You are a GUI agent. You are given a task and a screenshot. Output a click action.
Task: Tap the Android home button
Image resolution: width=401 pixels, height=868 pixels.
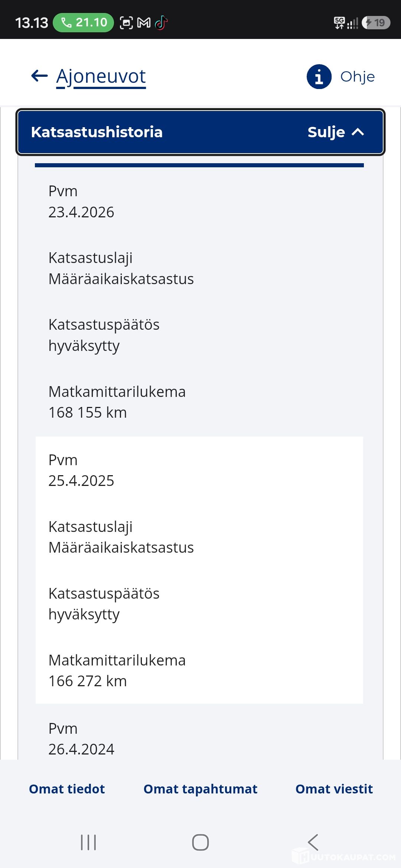tap(200, 842)
